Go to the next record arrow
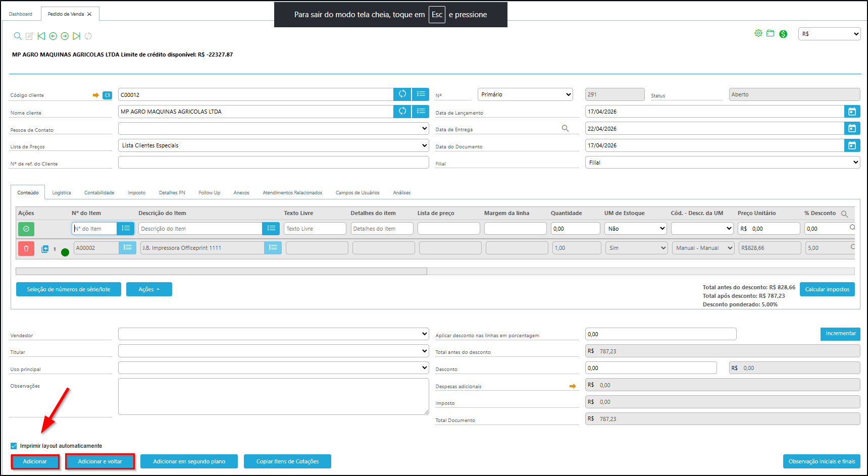Screen dimensions: 868x476 point(65,36)
